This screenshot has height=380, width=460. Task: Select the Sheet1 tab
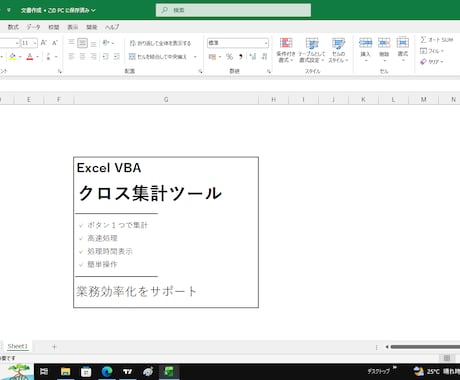click(18, 346)
